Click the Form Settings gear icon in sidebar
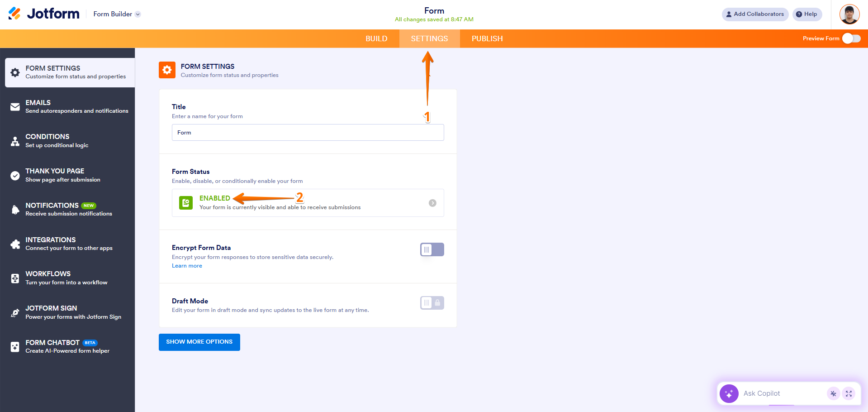 (15, 72)
